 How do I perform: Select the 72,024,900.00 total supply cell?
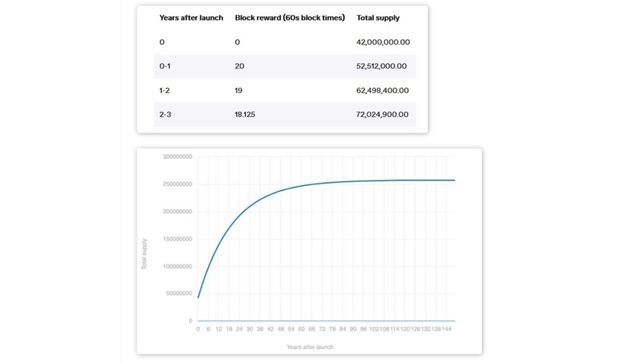point(382,114)
